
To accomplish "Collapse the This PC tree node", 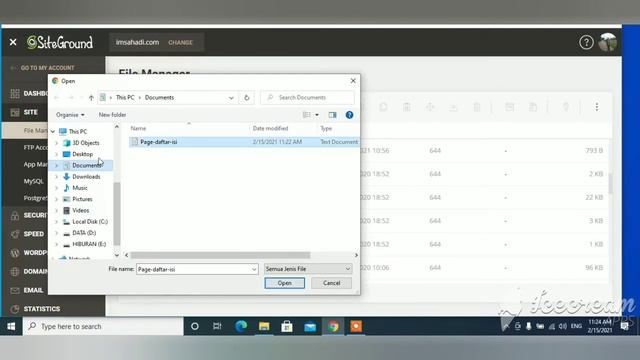I will pyautogui.click(x=53, y=131).
